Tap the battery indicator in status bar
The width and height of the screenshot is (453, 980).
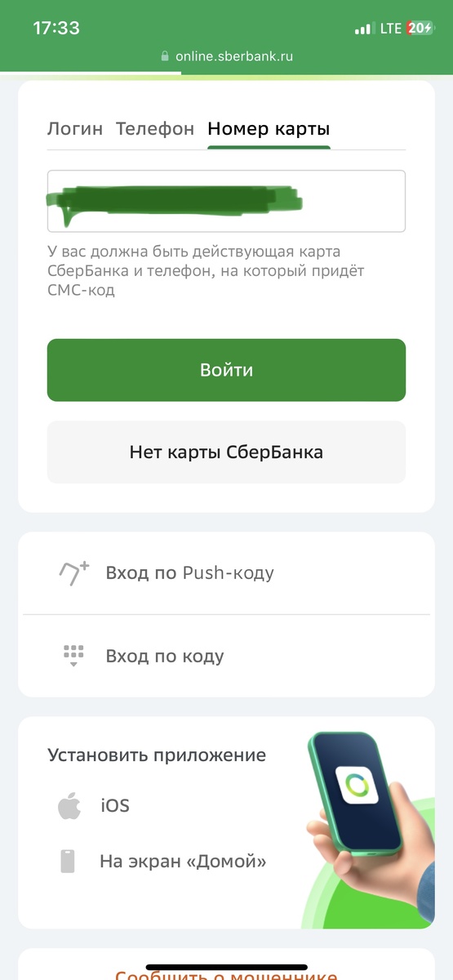(x=420, y=29)
